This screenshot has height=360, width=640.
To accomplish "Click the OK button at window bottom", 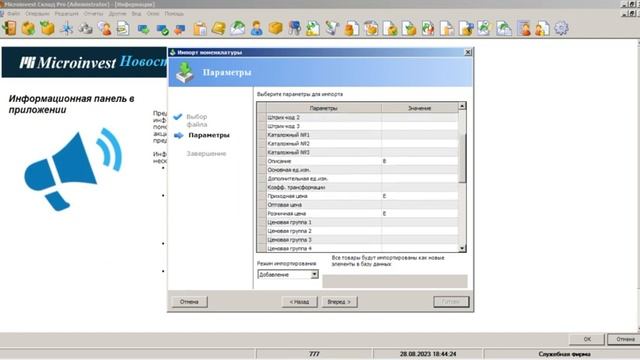I will coord(587,339).
